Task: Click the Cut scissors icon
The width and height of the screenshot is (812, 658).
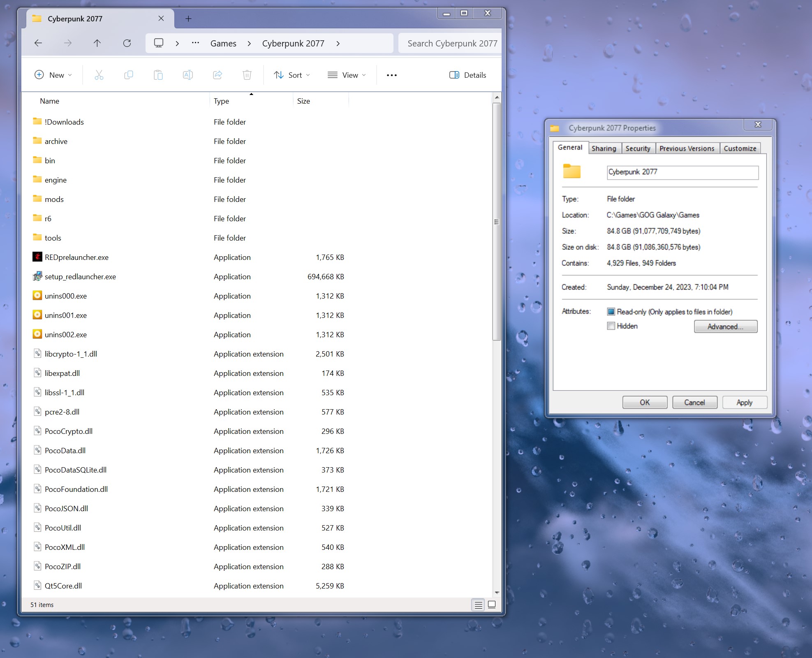Action: click(x=99, y=75)
